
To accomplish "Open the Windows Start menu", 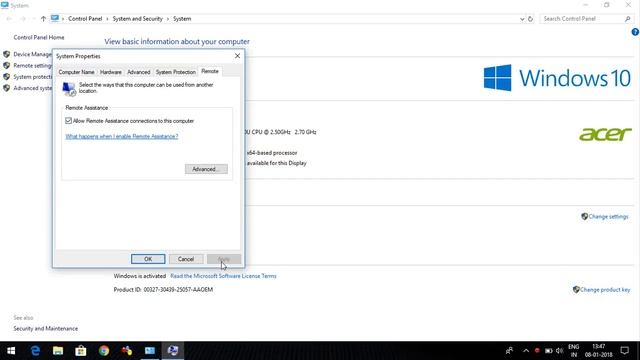I will click(x=11, y=351).
